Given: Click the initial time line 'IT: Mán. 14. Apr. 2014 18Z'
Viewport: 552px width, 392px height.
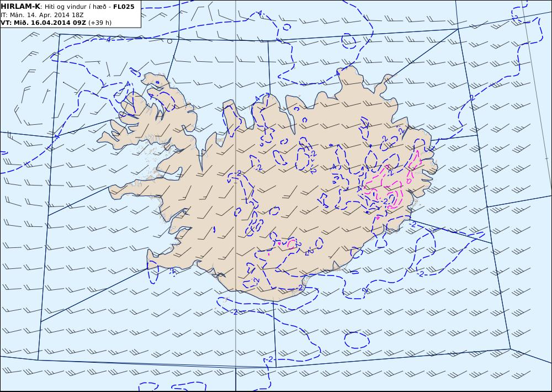Looking at the screenshot, I should [x=43, y=15].
